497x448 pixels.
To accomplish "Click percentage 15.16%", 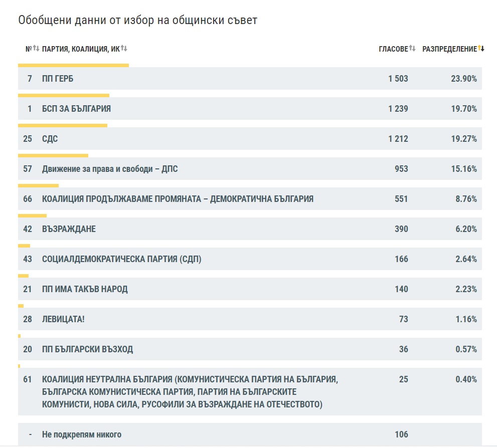I will (x=464, y=169).
